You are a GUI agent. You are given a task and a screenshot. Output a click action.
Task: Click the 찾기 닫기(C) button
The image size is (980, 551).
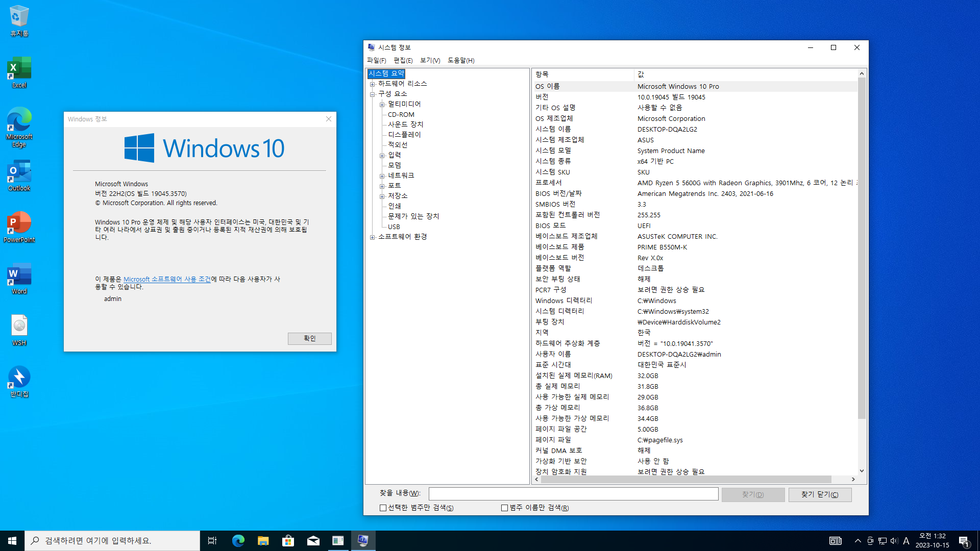(820, 494)
